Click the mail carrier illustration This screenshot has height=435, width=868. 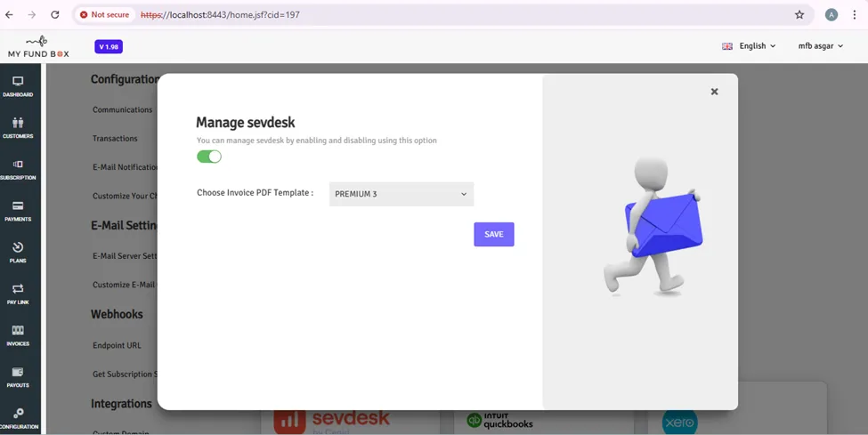pos(653,227)
